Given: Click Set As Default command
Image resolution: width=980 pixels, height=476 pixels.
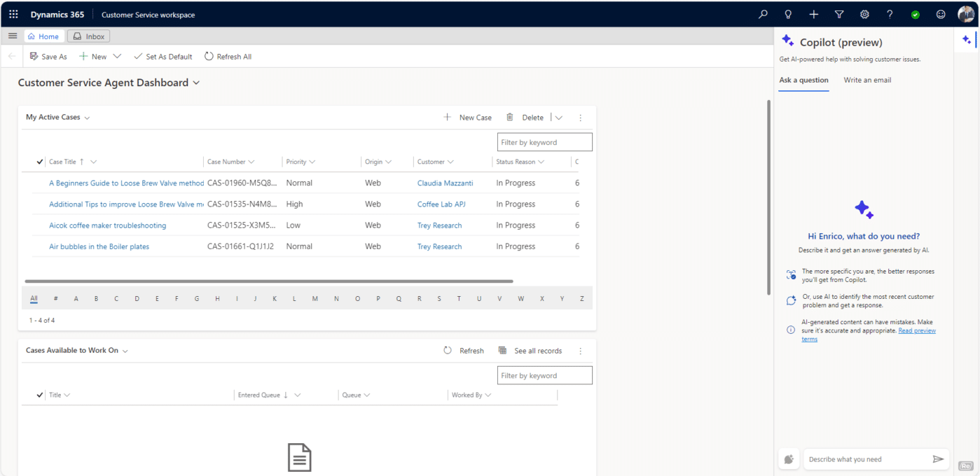Looking at the screenshot, I should tap(163, 57).
